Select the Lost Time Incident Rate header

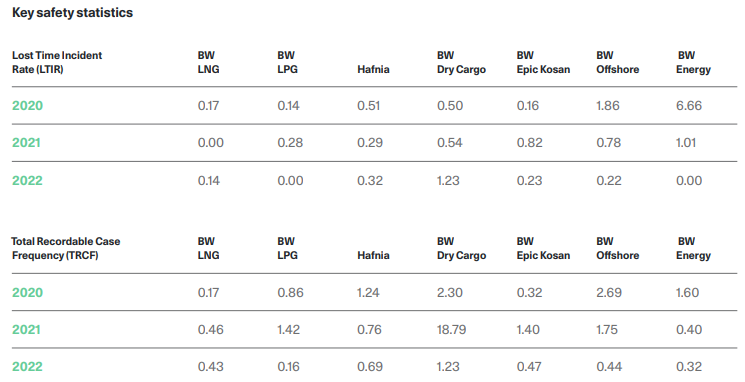coord(57,62)
